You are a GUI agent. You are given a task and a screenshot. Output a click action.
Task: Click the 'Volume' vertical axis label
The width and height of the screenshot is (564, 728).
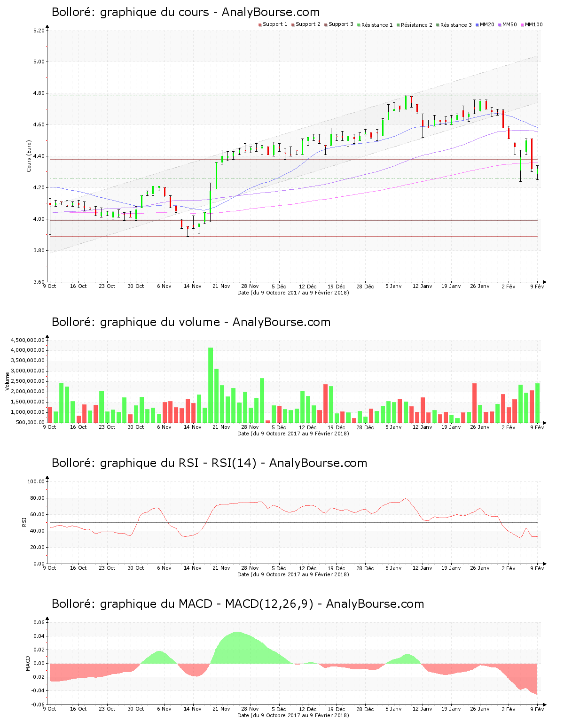tap(7, 381)
